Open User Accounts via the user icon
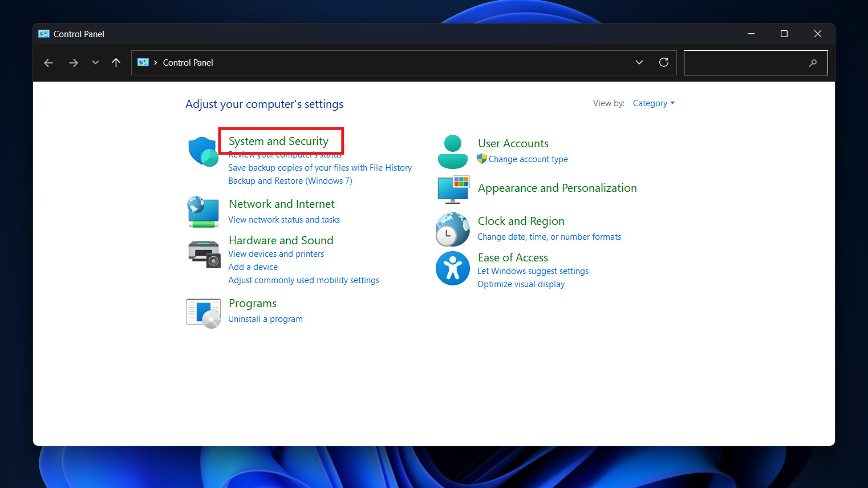 (x=452, y=151)
